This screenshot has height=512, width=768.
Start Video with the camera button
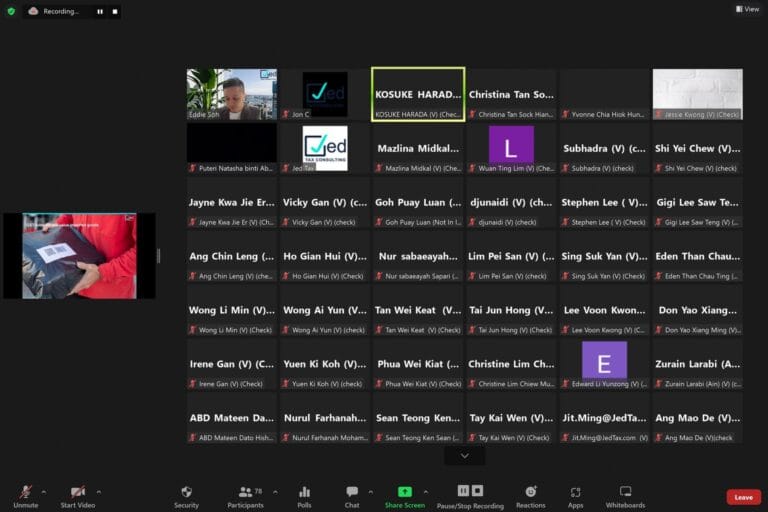click(x=77, y=496)
